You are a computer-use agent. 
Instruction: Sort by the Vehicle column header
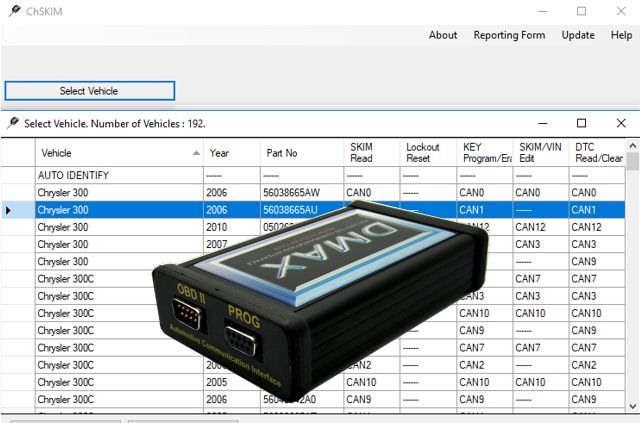coord(119,153)
